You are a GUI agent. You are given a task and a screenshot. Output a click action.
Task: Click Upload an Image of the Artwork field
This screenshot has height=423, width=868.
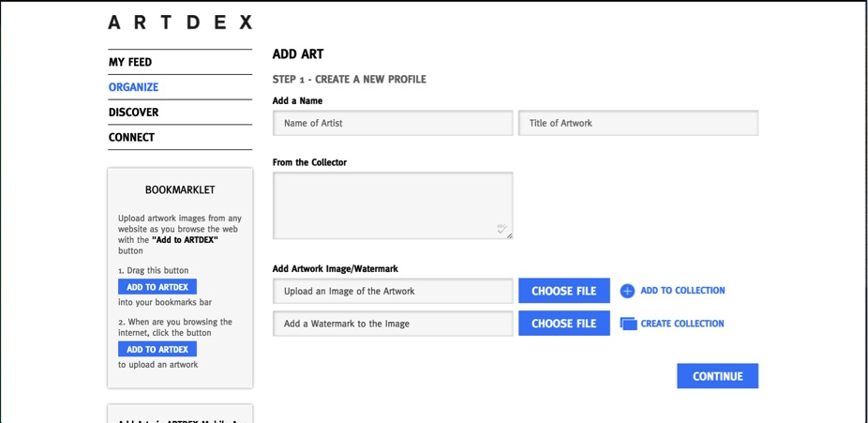tap(393, 291)
